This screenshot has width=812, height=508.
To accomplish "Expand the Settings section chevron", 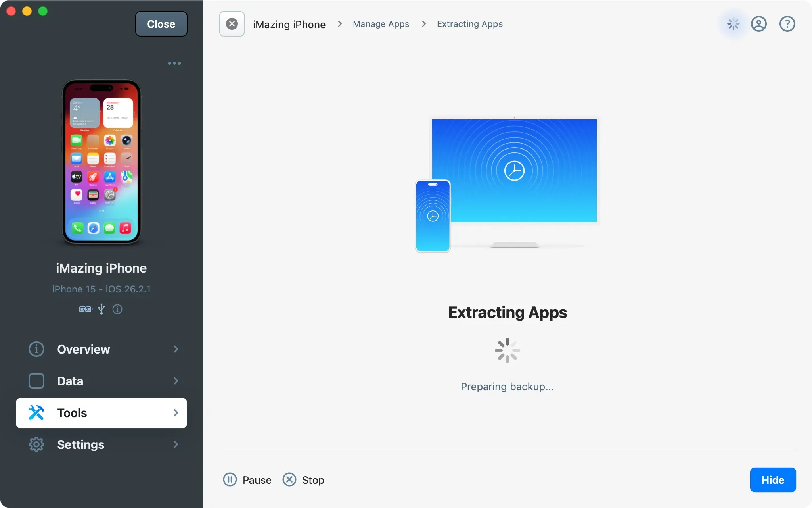I will pos(175,444).
